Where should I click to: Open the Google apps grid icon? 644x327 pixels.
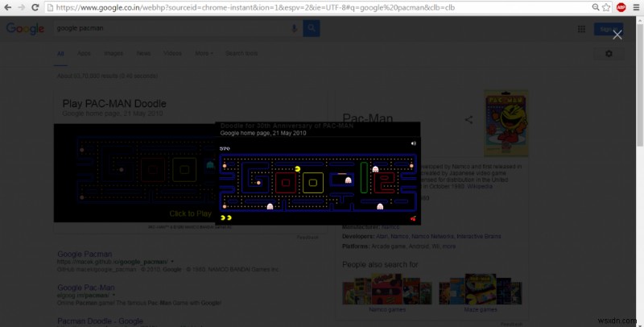point(581,29)
